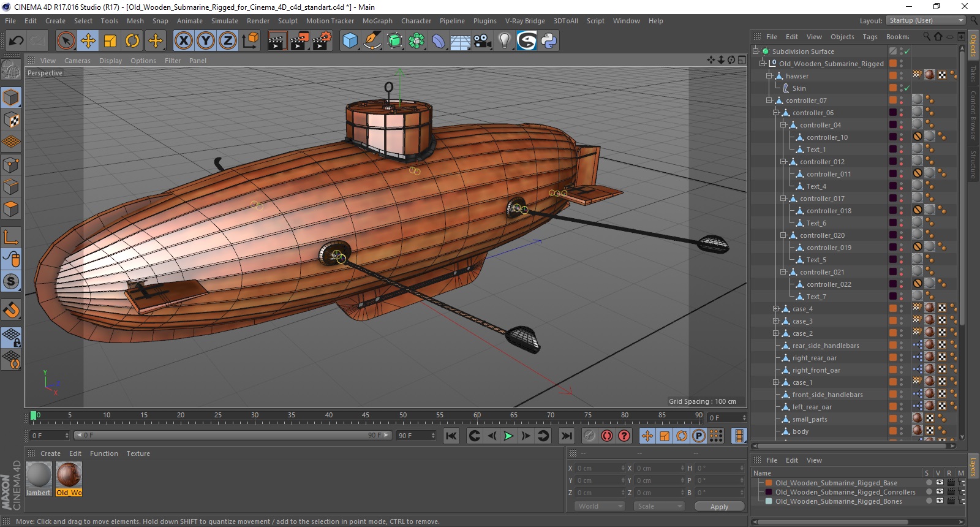This screenshot has width=980, height=527.
Task: Open the spline Pen tool
Action: 372,41
